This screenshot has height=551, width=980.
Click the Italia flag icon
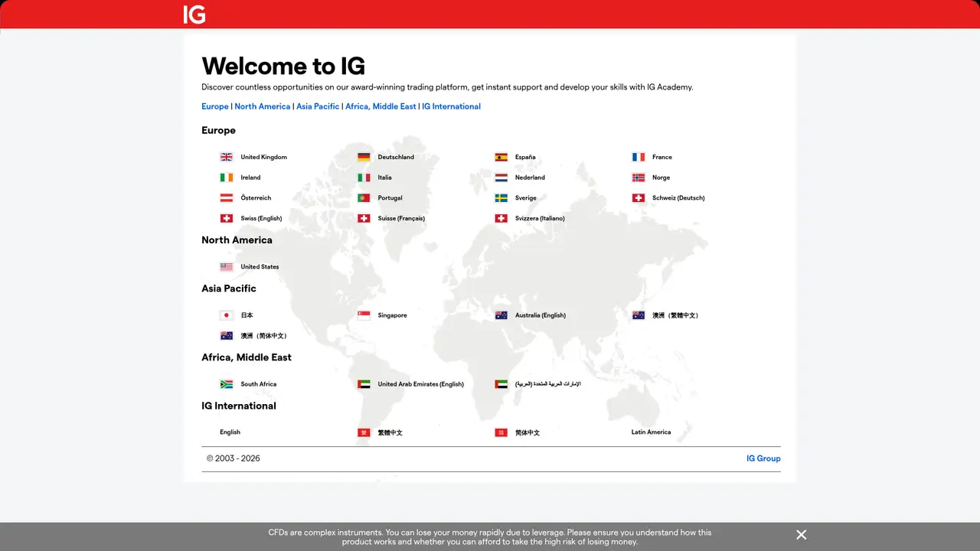click(x=364, y=178)
